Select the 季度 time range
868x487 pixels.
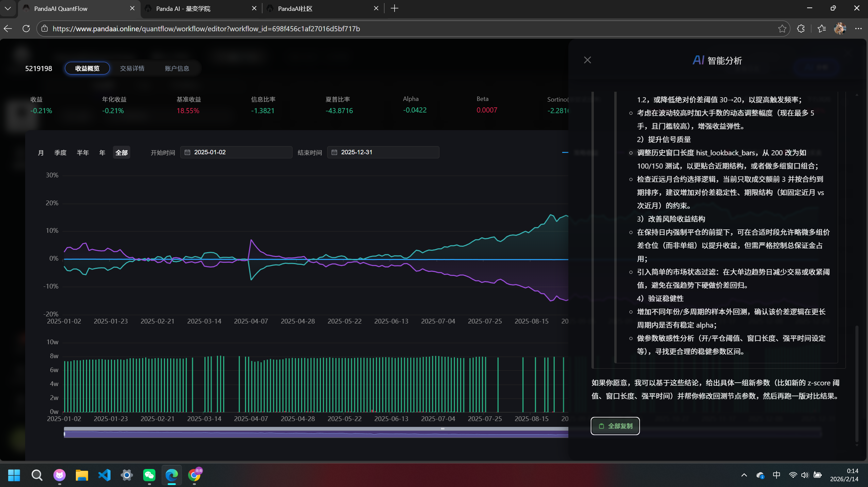pyautogui.click(x=60, y=153)
